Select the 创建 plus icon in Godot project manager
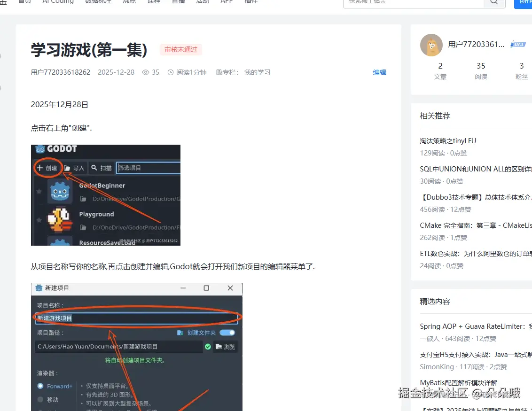Screen dimensions: 532x411 click(x=40, y=168)
